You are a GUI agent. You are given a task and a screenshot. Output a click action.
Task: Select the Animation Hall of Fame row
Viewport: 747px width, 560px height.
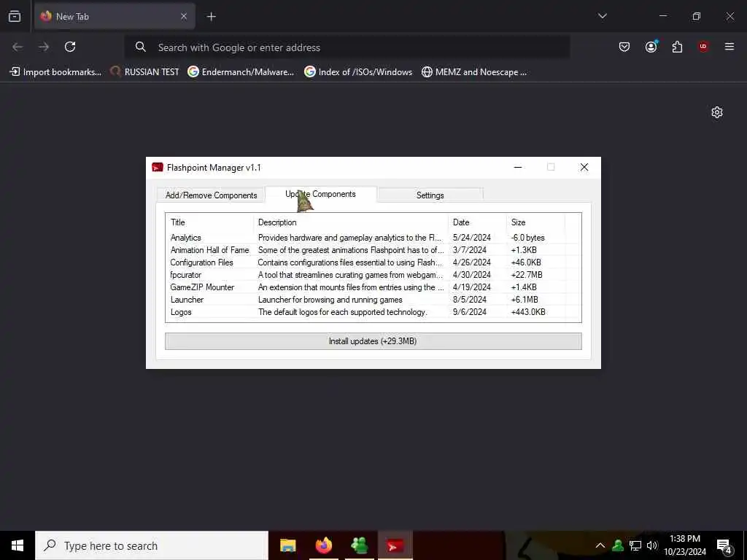[373, 250]
